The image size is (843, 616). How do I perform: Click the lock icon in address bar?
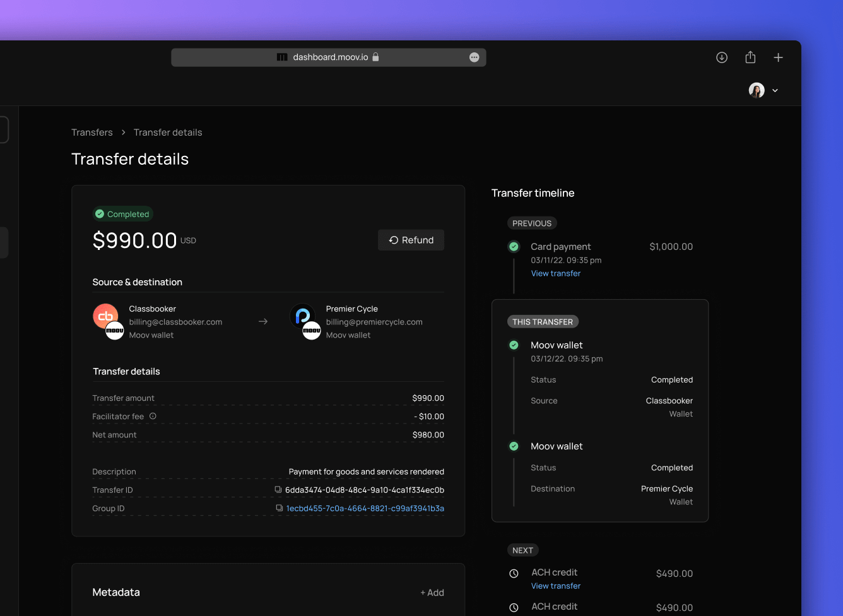(x=375, y=57)
